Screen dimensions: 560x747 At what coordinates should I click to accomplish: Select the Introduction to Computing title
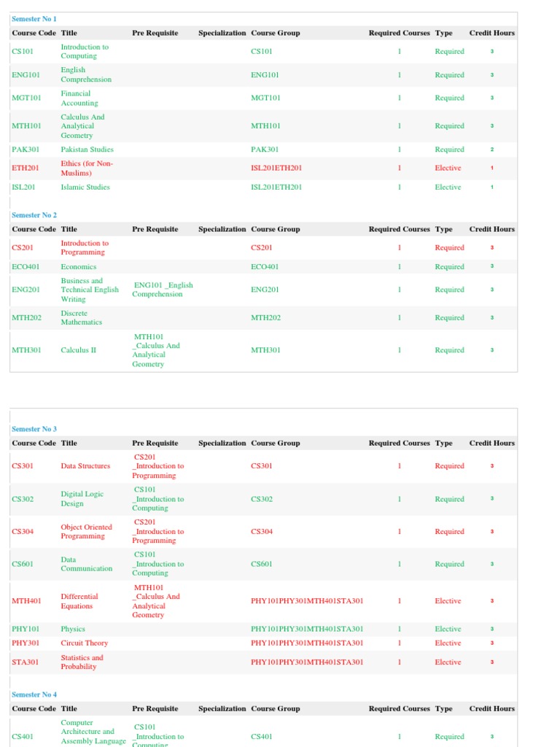(x=85, y=52)
